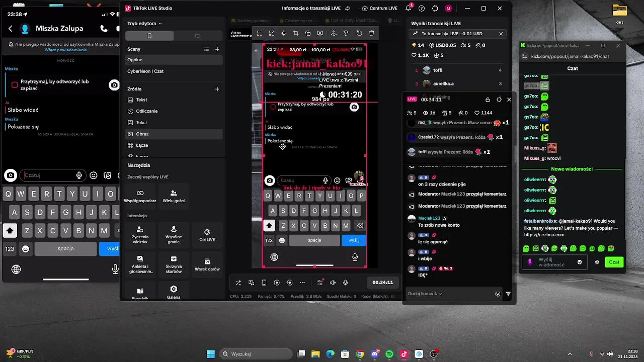Click the Współgospodarz tool button
This screenshot has width=644, height=362.
pos(140,197)
